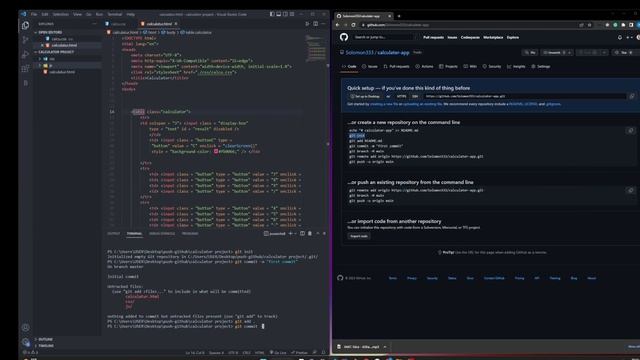Viewport: 640px width, 360px height.
Task: Select SSH in the Quick setup protocol toggle
Action: point(415,96)
